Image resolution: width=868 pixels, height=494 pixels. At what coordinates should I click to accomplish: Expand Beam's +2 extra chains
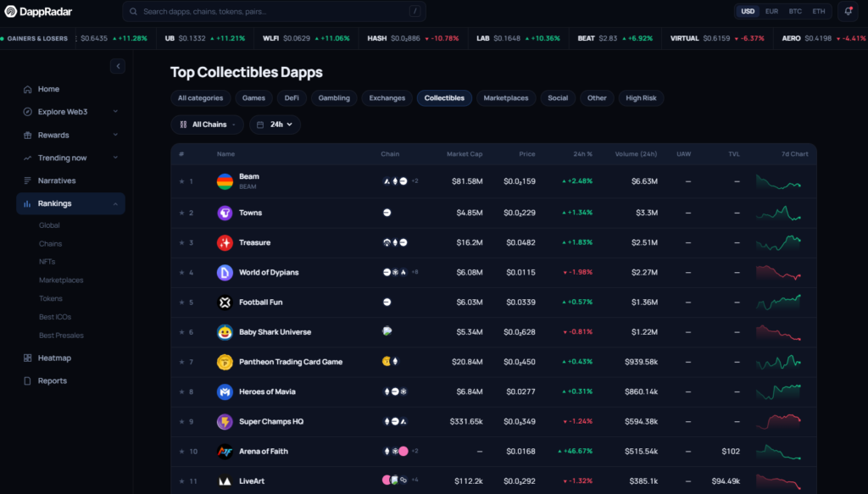point(415,180)
